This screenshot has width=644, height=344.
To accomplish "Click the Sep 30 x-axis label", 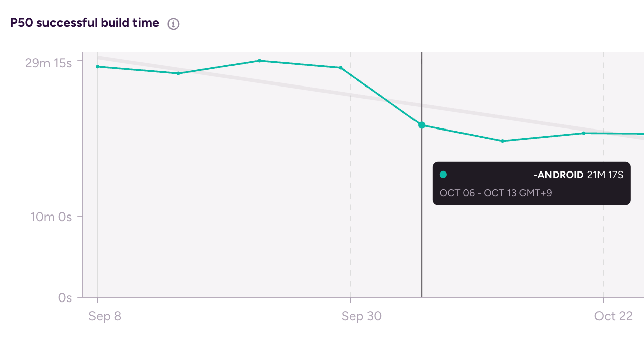I will [x=361, y=316].
